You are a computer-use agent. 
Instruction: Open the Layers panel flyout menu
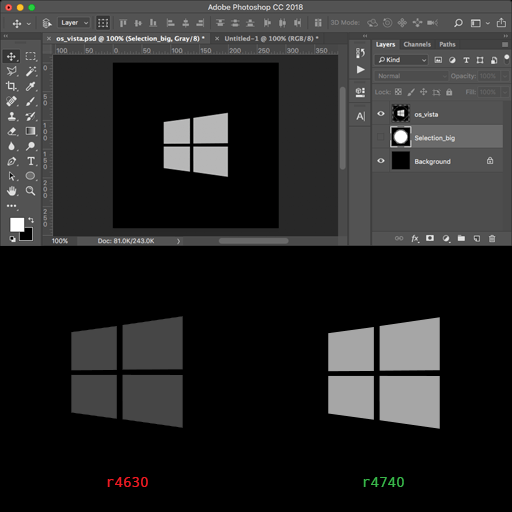[x=505, y=44]
